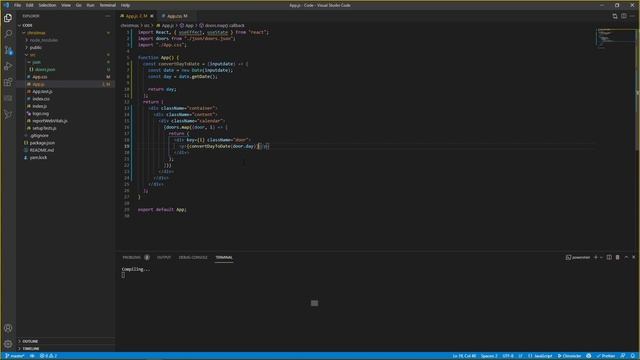
Task: Click the Prettier status bar item
Action: pyautogui.click(x=606, y=356)
